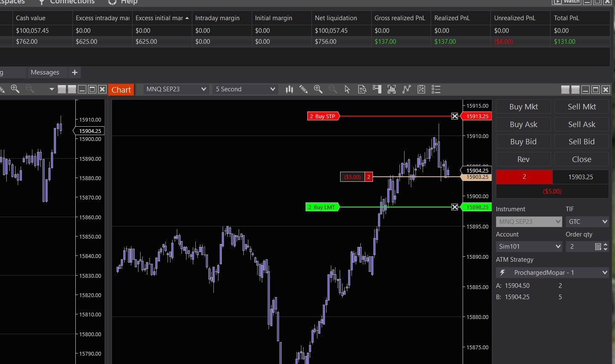The height and width of the screenshot is (364, 615).
Task: Sort by the Excess initial margin column
Action: coord(162,18)
